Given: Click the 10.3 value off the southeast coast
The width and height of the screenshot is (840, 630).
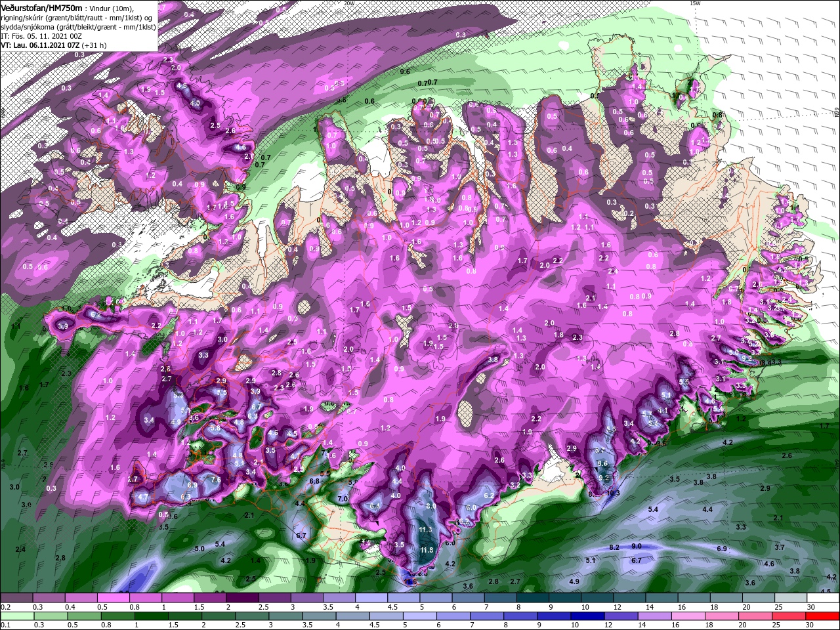Looking at the screenshot, I should (x=613, y=493).
